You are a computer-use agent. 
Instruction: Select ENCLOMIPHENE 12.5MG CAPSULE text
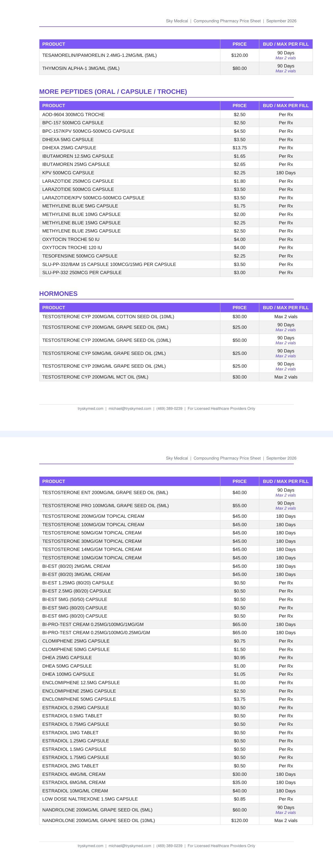click(x=81, y=683)
